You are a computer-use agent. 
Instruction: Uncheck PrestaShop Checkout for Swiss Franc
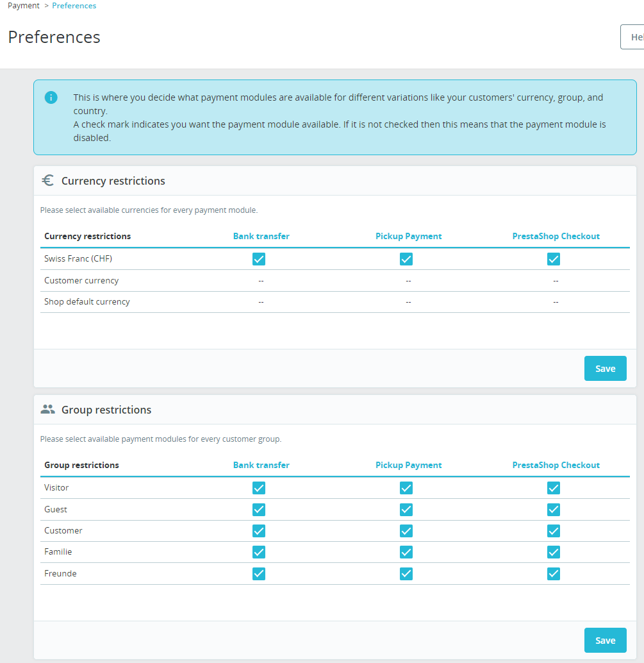(x=553, y=258)
